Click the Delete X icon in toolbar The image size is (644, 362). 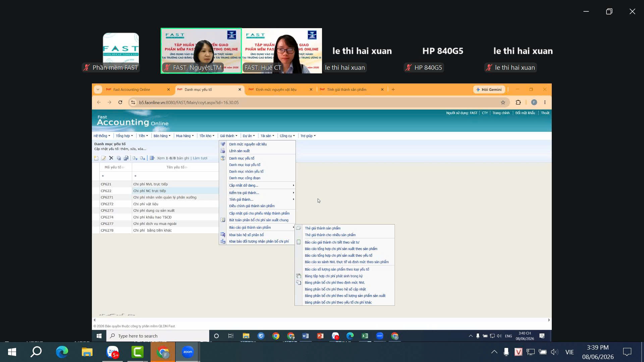coord(111,158)
